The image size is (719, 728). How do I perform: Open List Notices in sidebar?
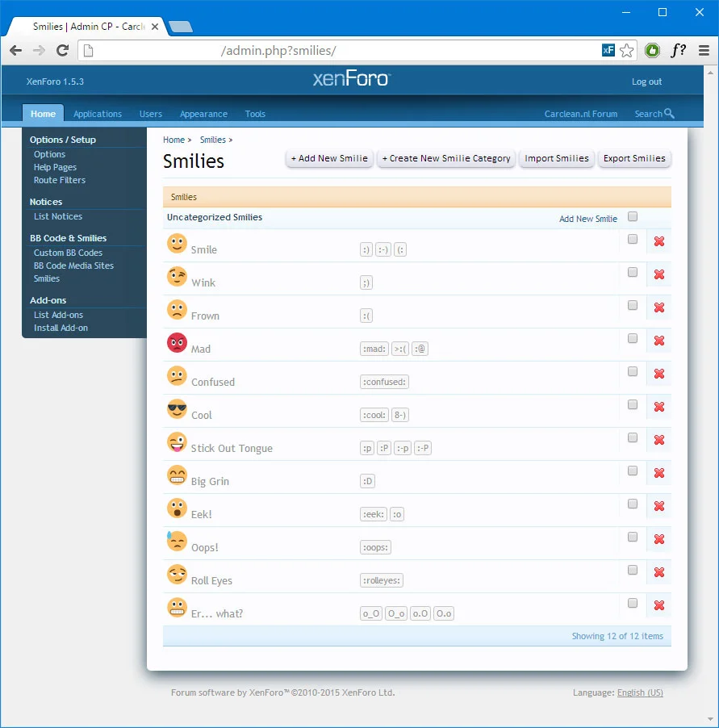point(57,216)
